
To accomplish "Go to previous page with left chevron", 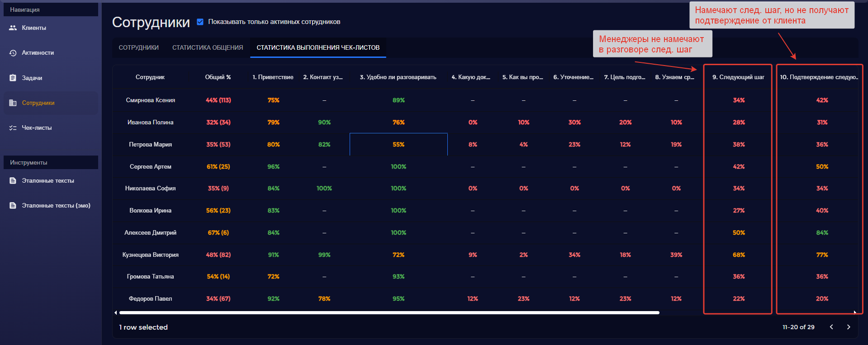I will click(831, 327).
